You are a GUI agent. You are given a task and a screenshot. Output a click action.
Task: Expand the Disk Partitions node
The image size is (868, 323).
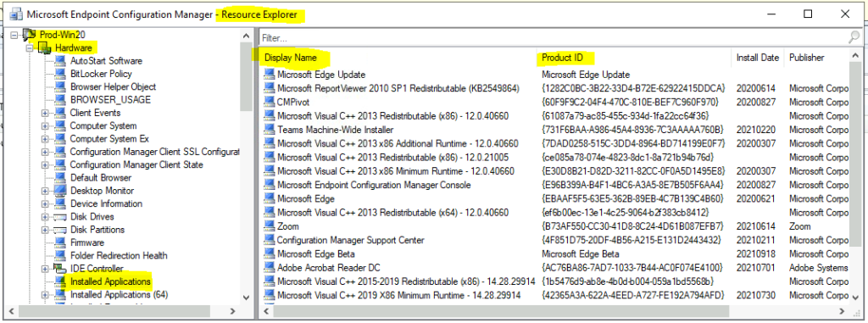click(x=46, y=230)
